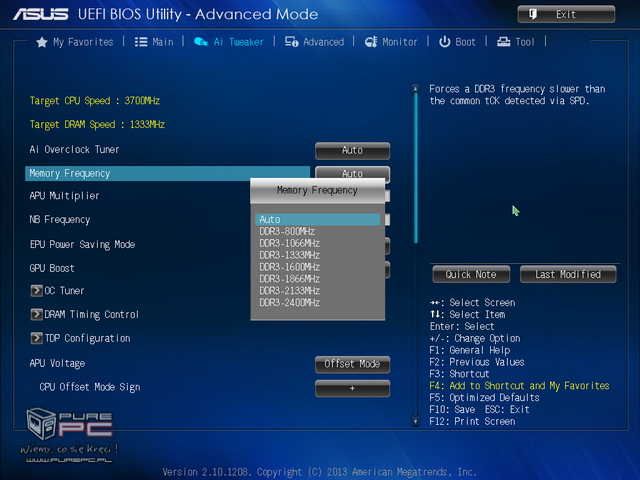Choose Auto in Memory Frequency list

(x=318, y=220)
